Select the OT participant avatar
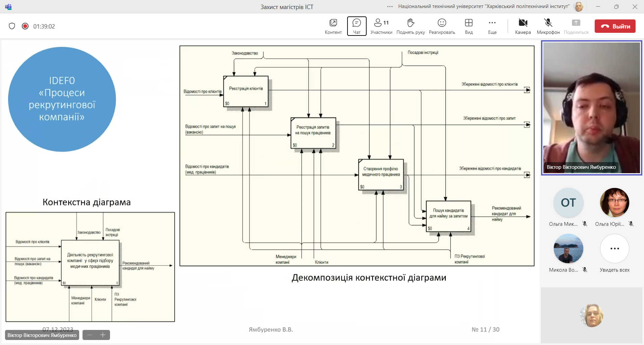 pyautogui.click(x=568, y=203)
